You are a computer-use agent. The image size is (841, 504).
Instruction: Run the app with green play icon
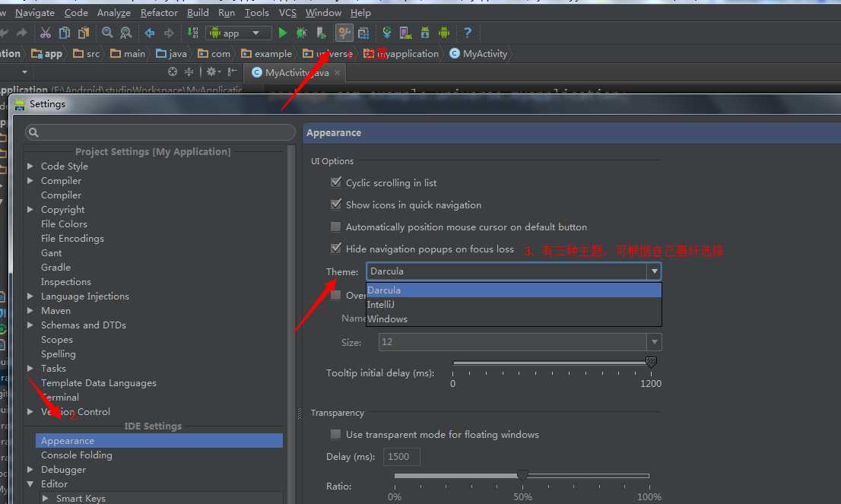pyautogui.click(x=283, y=33)
